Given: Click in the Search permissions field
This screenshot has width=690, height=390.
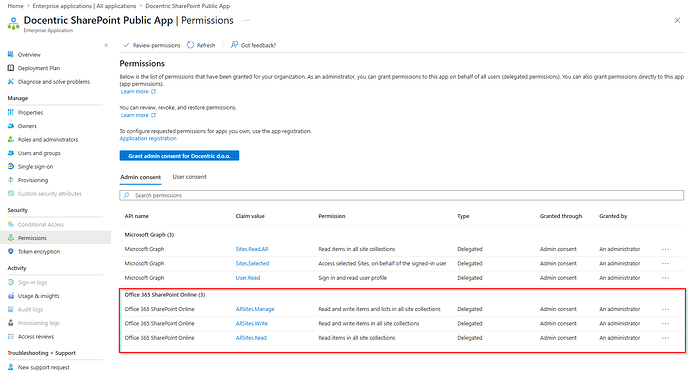Looking at the screenshot, I should click(401, 195).
